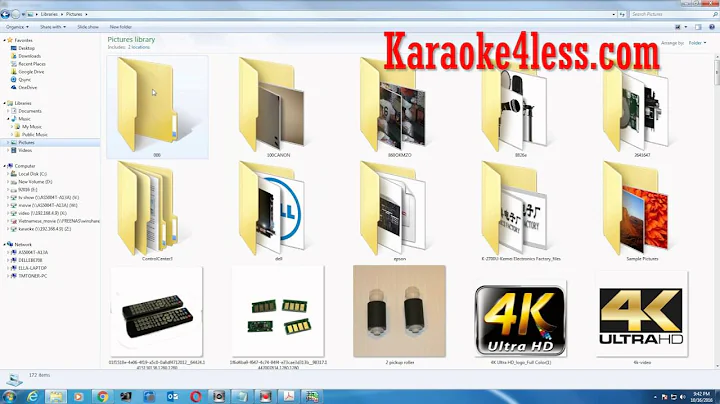Open the Share with menu

pos(52,27)
